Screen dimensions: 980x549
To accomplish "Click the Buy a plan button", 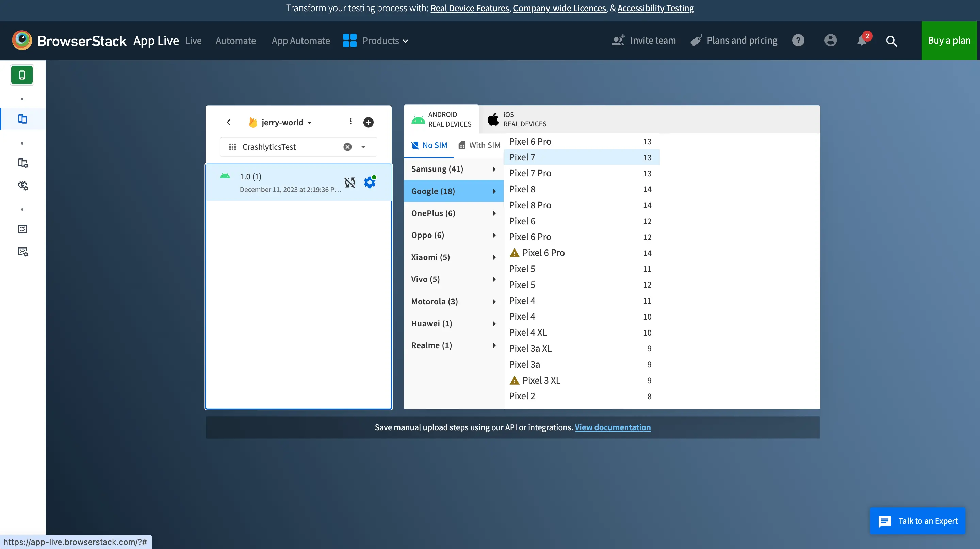I will tap(949, 41).
